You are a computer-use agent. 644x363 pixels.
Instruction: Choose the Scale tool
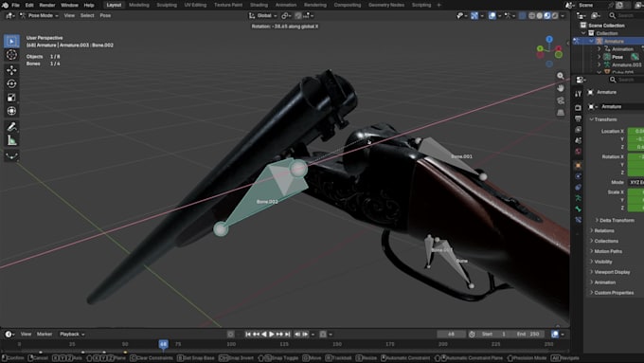(x=11, y=98)
